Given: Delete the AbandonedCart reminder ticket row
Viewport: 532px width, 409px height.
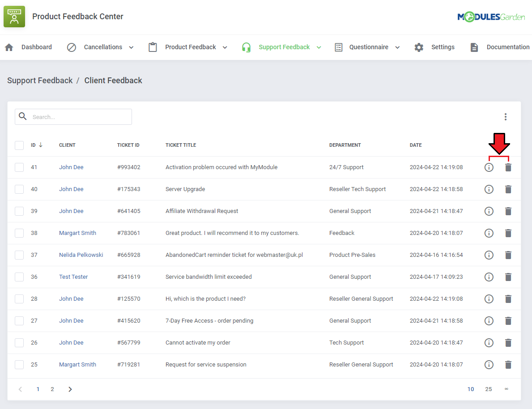Looking at the screenshot, I should pyautogui.click(x=508, y=255).
